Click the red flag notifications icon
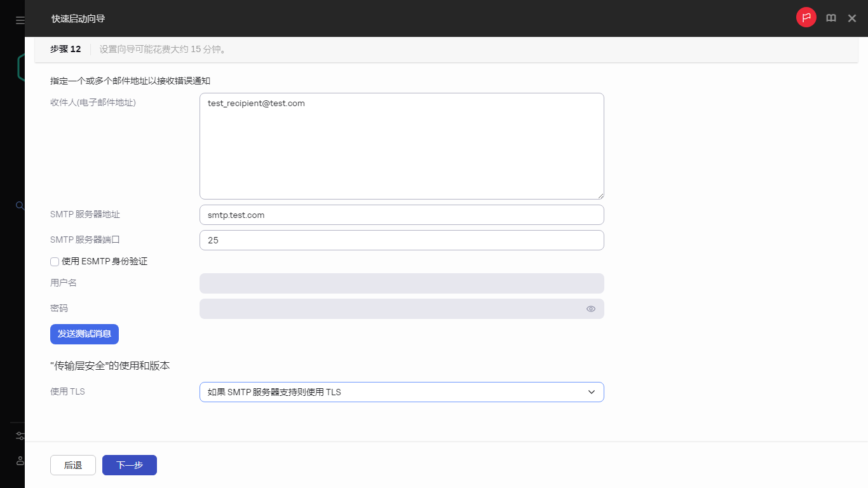Screen dimensions: 868x488 pos(806,18)
